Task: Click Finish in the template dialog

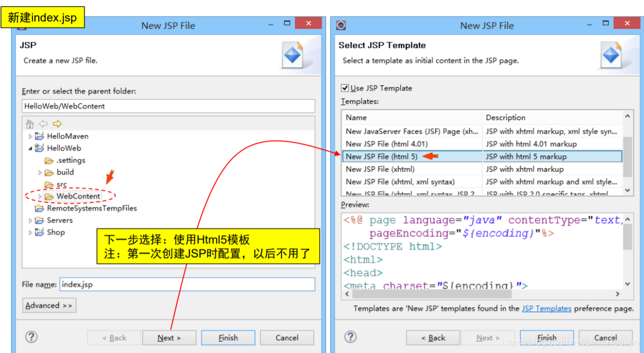Action: click(x=547, y=338)
